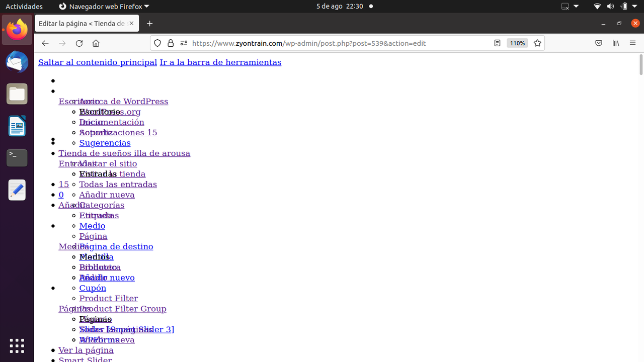Open the 'Navegador web Firefox' app menu

[104, 7]
